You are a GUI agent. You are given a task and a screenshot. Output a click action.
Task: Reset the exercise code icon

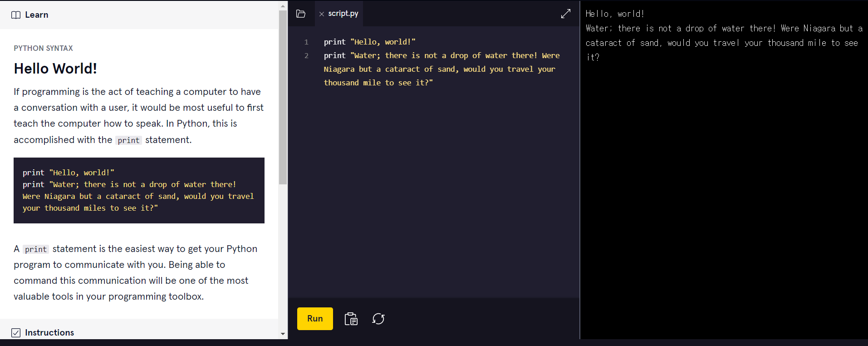pos(378,319)
